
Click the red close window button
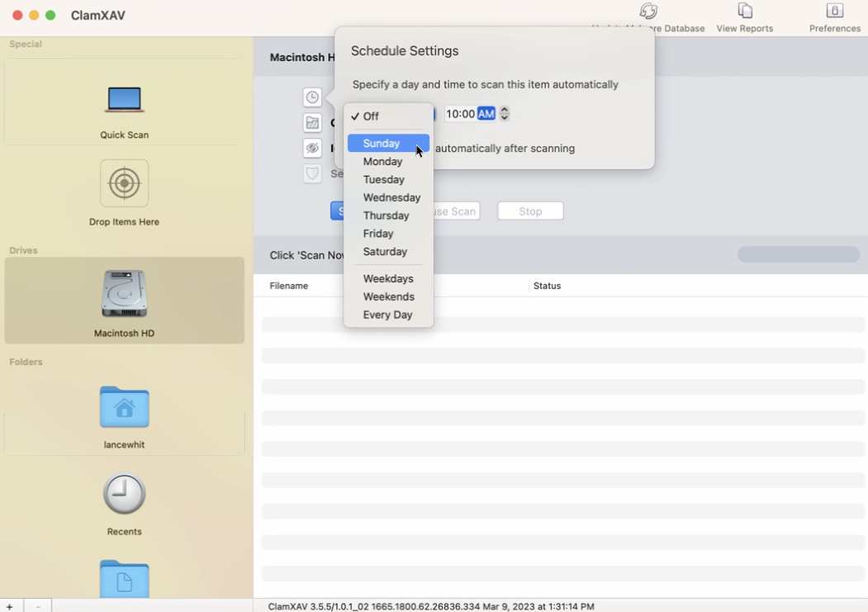coord(17,15)
